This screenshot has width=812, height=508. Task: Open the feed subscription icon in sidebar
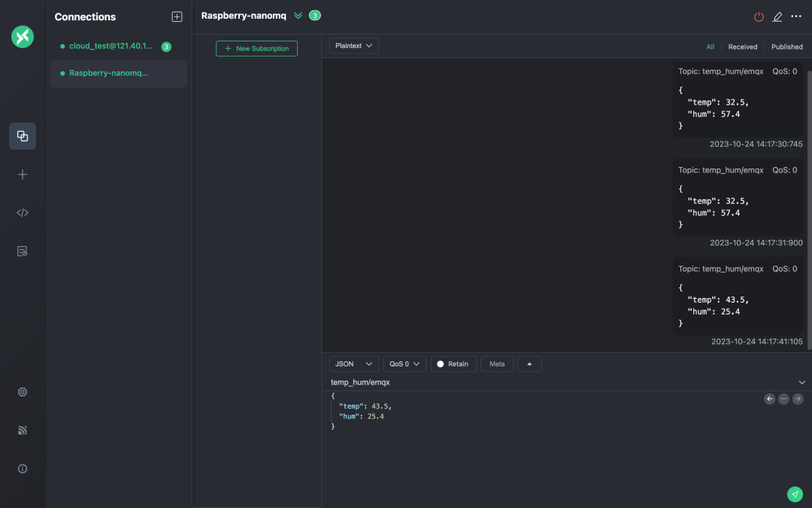click(x=23, y=430)
